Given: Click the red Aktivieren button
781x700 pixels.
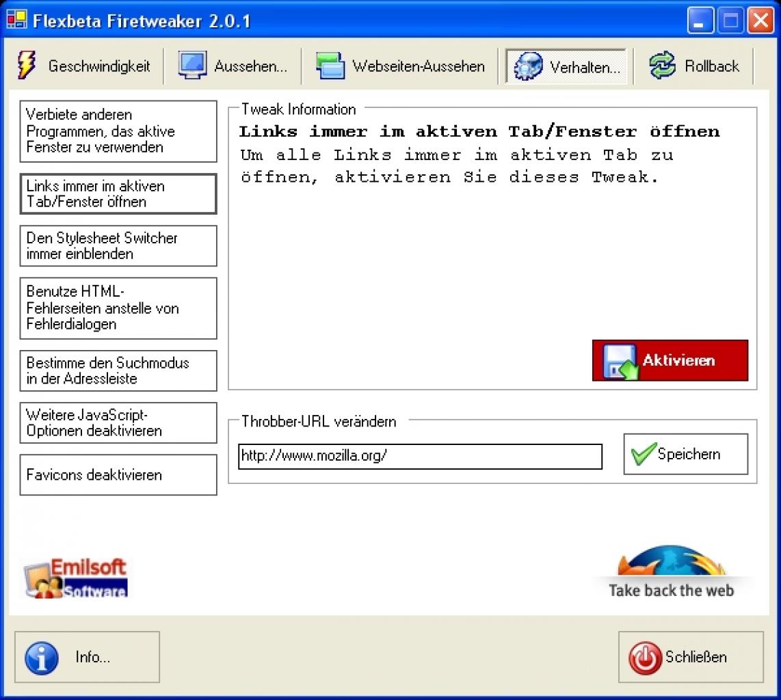Looking at the screenshot, I should (x=670, y=360).
